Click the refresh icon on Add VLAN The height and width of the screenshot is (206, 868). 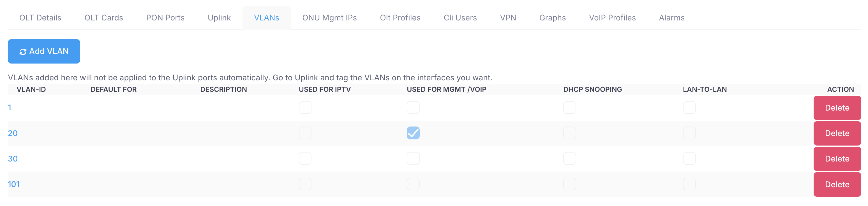pos(23,52)
